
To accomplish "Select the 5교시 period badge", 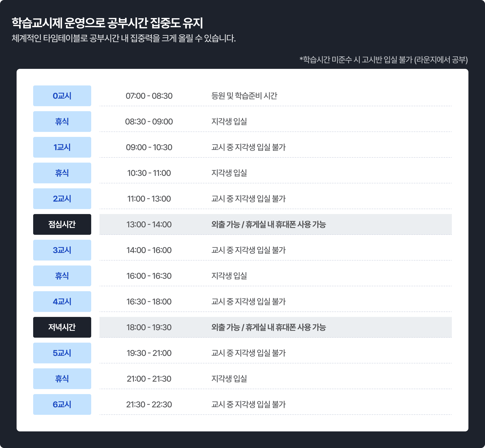I will (x=62, y=353).
